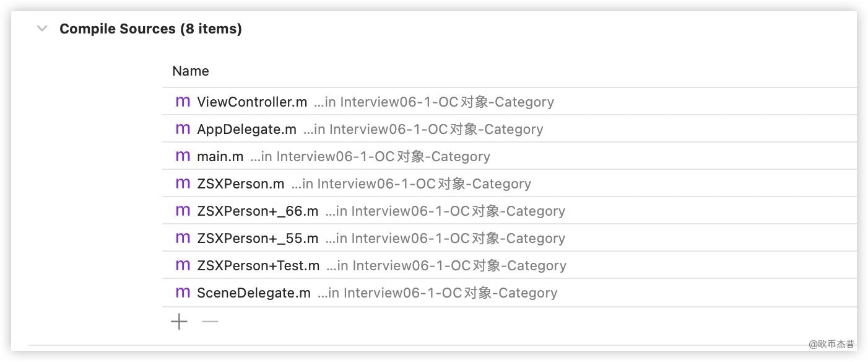Image resolution: width=868 pixels, height=362 pixels.
Task: Click the ZSXPerson+_66.m file icon
Action: pos(183,211)
